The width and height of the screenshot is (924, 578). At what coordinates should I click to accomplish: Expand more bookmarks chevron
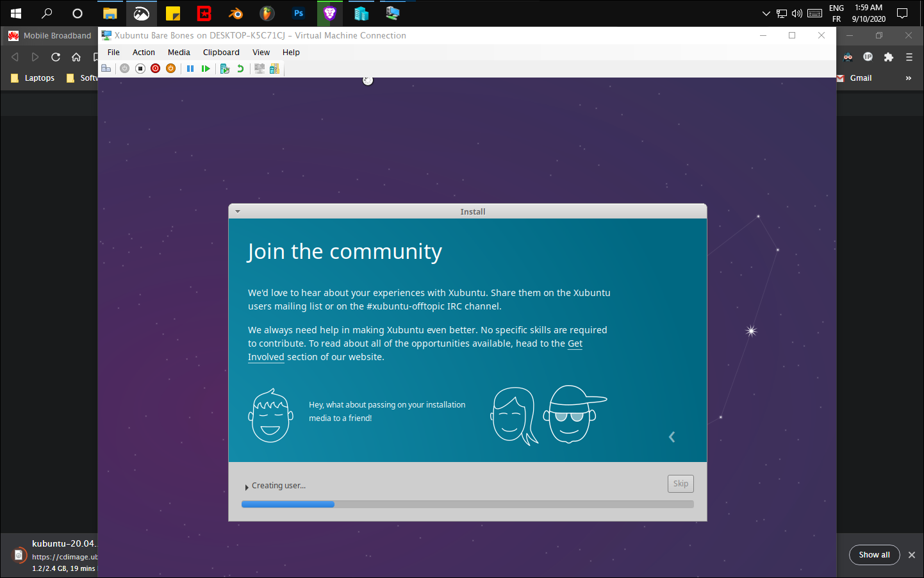[x=908, y=78]
